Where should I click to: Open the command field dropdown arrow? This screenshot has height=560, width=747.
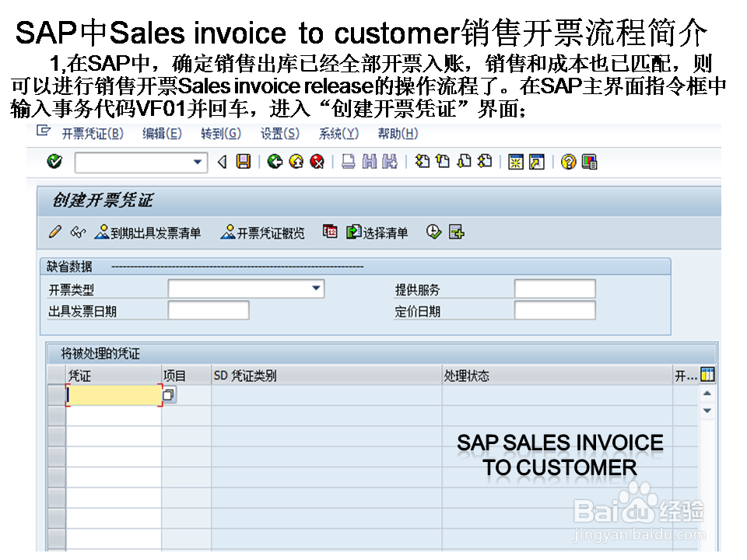coord(198,162)
